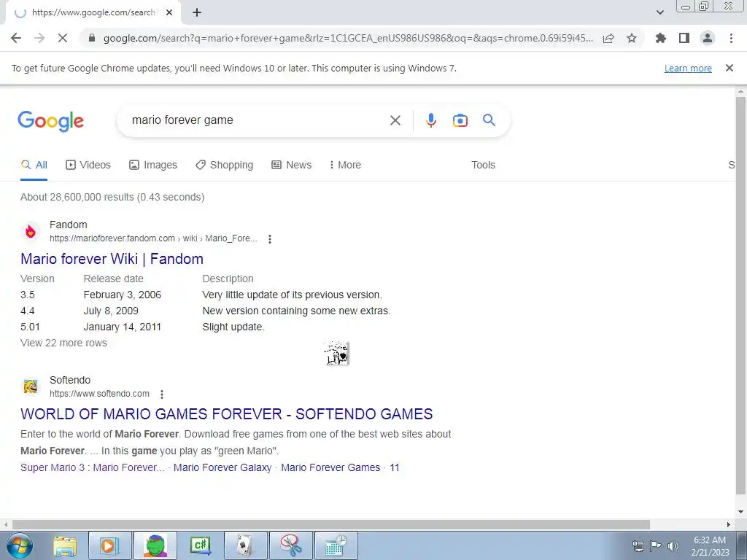Clear the search query with X
This screenshot has width=747, height=560.
(x=395, y=120)
